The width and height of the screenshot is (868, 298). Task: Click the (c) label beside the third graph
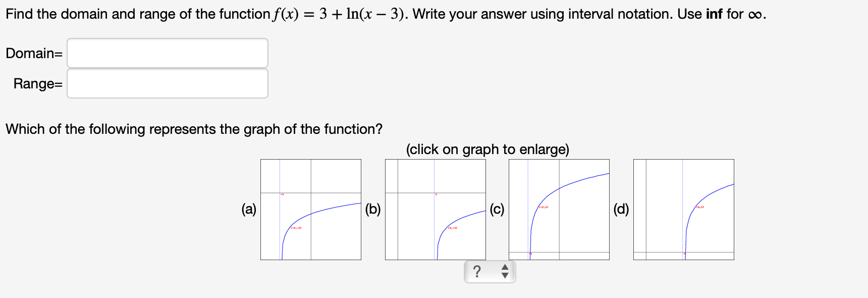click(498, 209)
